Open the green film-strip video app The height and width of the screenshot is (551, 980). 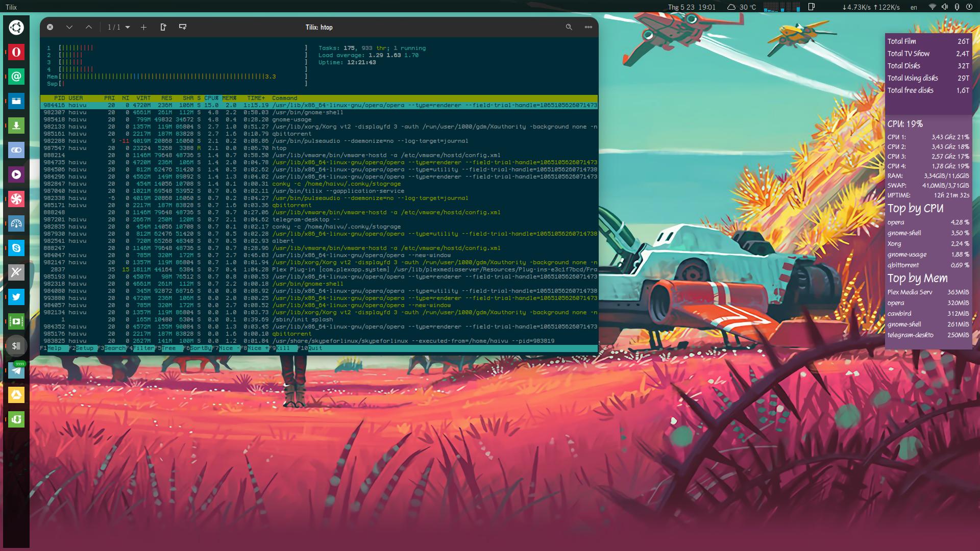(x=16, y=321)
